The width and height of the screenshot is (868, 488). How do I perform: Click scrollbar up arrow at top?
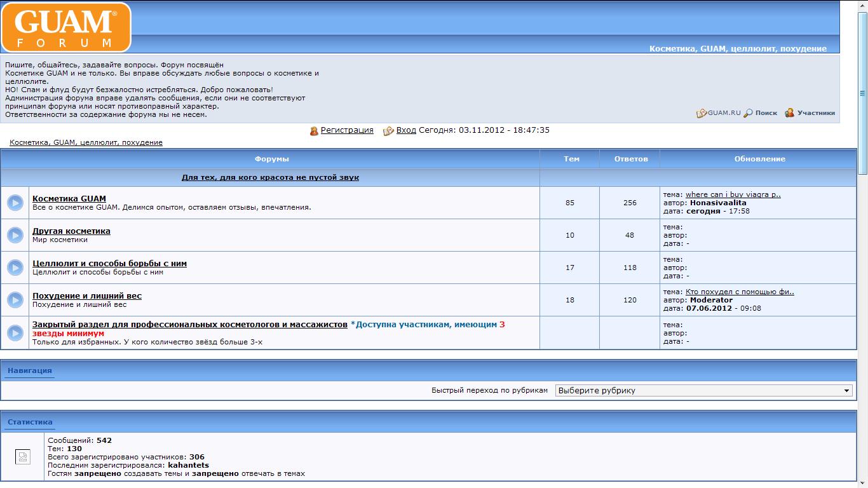point(862,5)
